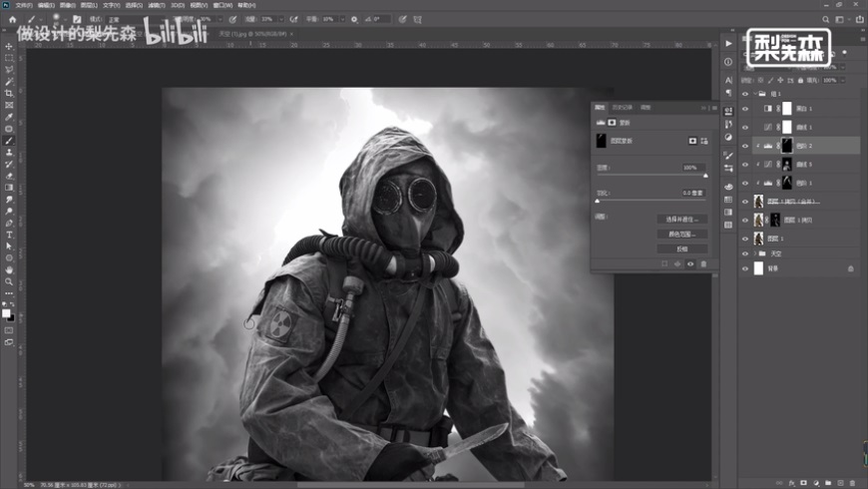The image size is (868, 489).
Task: Open the 滤镜(T) menu
Action: [x=156, y=5]
